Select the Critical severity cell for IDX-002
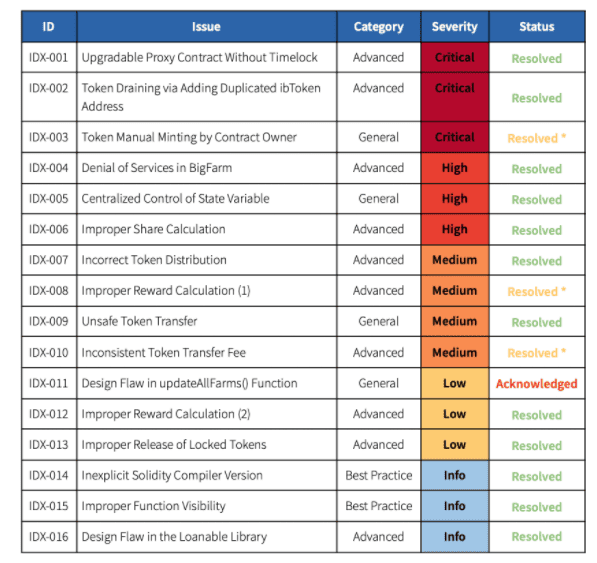Image resolution: width=597 pixels, height=563 pixels. click(x=455, y=97)
